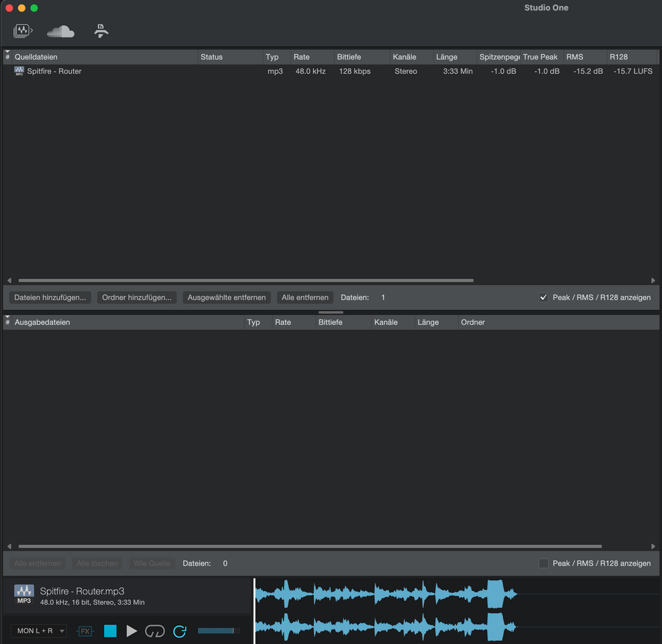The image size is (662, 644).
Task: Check Peak / RMS / R128 anzeigen for output files
Action: pos(543,563)
